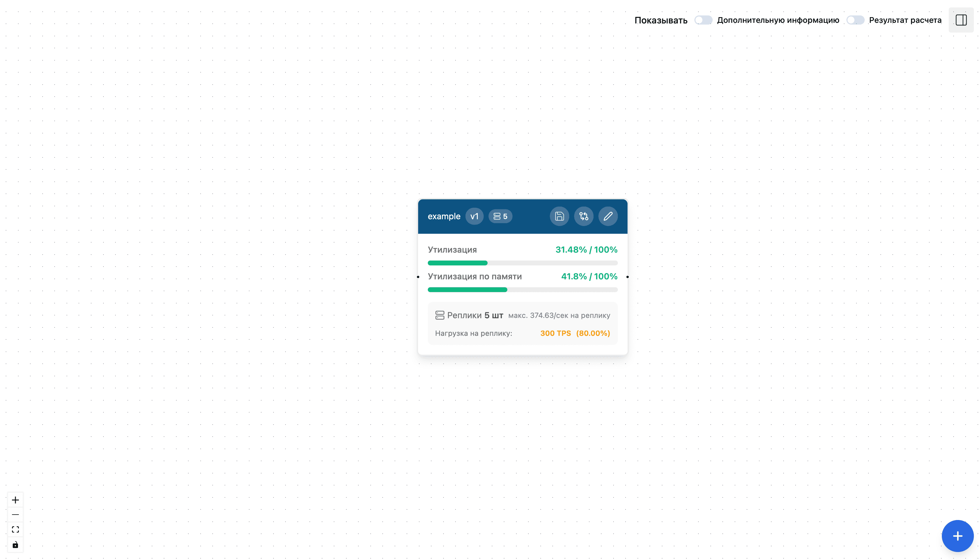
Task: Enable Дополнительную информацию toggle
Action: click(x=703, y=20)
